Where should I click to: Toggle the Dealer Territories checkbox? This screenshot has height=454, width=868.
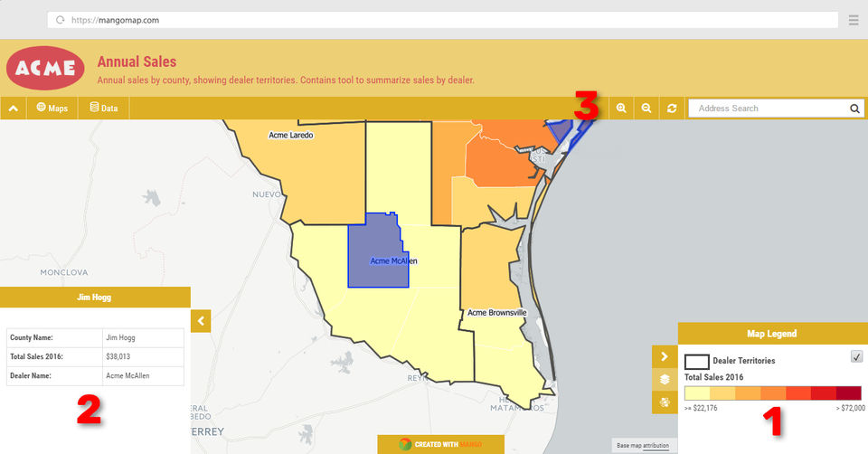[x=856, y=356]
